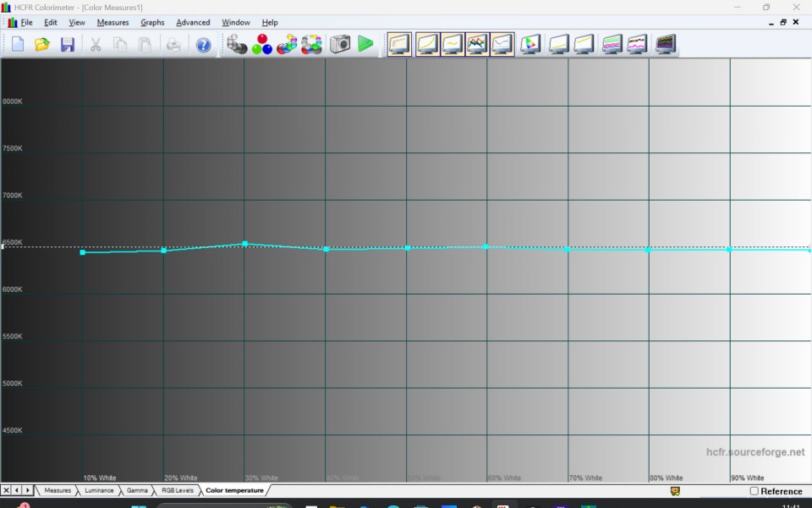Click the second yellow-line monitor icon before the striped ones
Viewport: 812px width, 508px height.
click(584, 44)
